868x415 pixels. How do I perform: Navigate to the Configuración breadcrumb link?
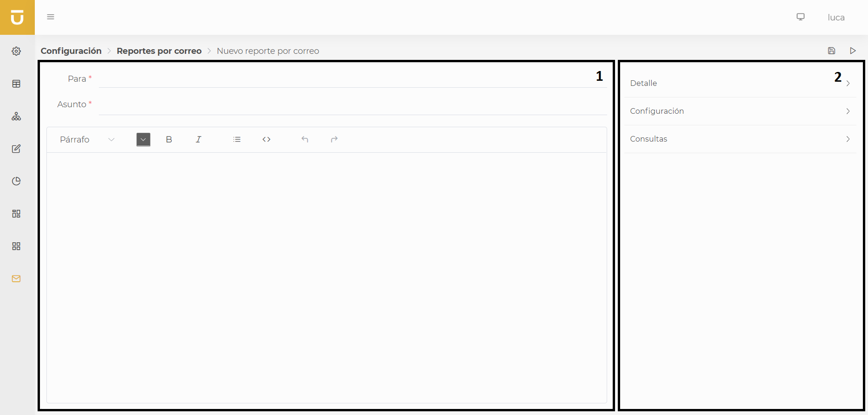[x=71, y=51]
